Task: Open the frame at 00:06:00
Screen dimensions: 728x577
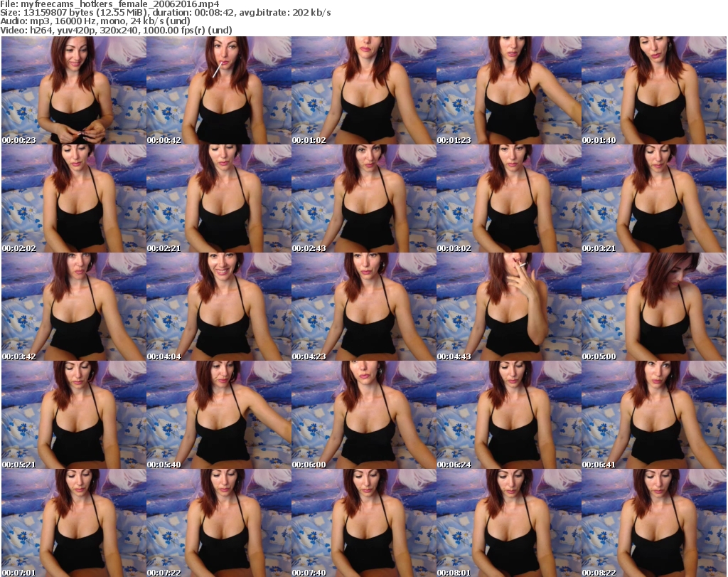Action: pyautogui.click(x=363, y=415)
